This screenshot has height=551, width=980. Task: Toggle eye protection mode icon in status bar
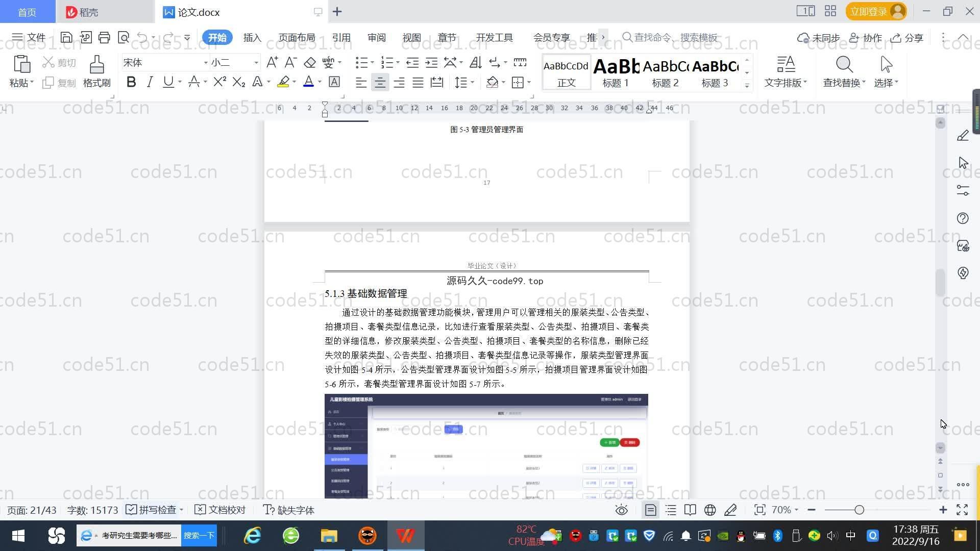621,510
